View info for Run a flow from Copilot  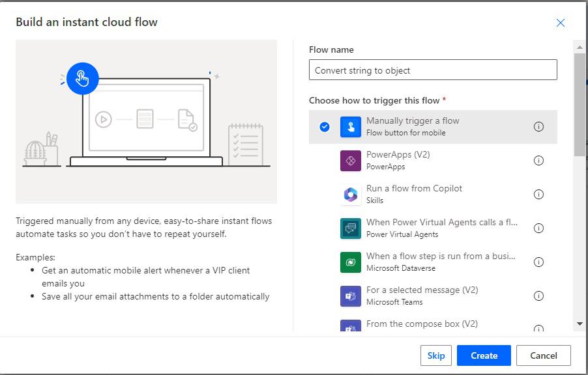tap(538, 195)
